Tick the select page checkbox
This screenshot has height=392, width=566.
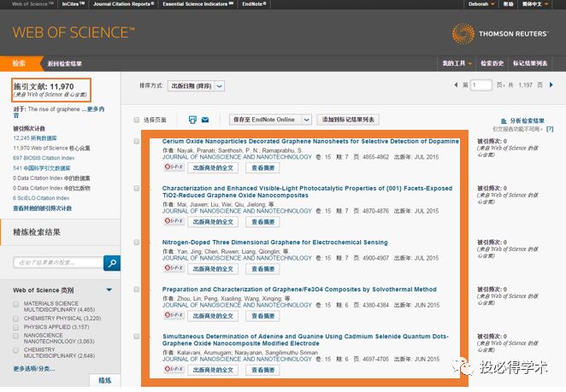point(137,120)
